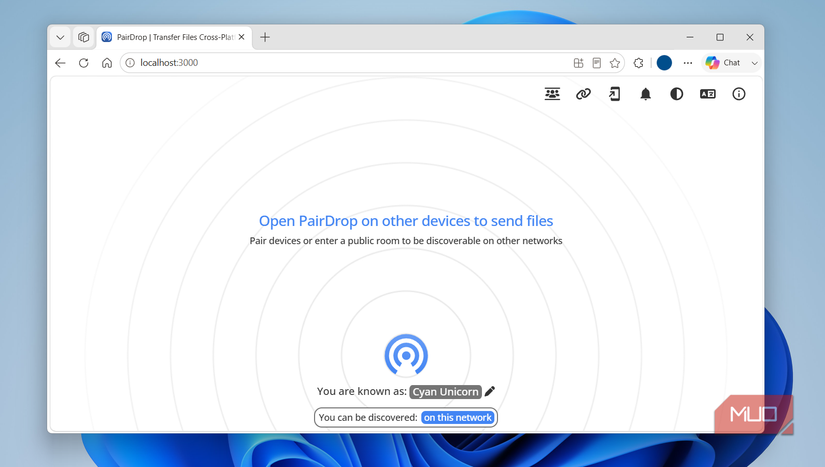Click the install PairDrop app icon
This screenshot has height=467, width=825.
(x=615, y=94)
